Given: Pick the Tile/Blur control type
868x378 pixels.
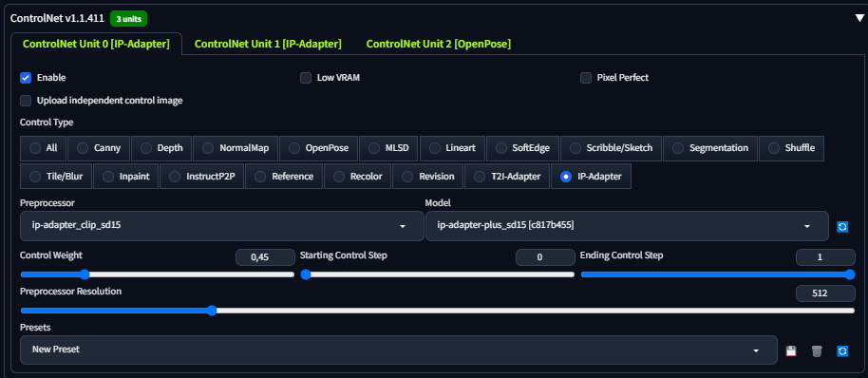Looking at the screenshot, I should tap(55, 177).
